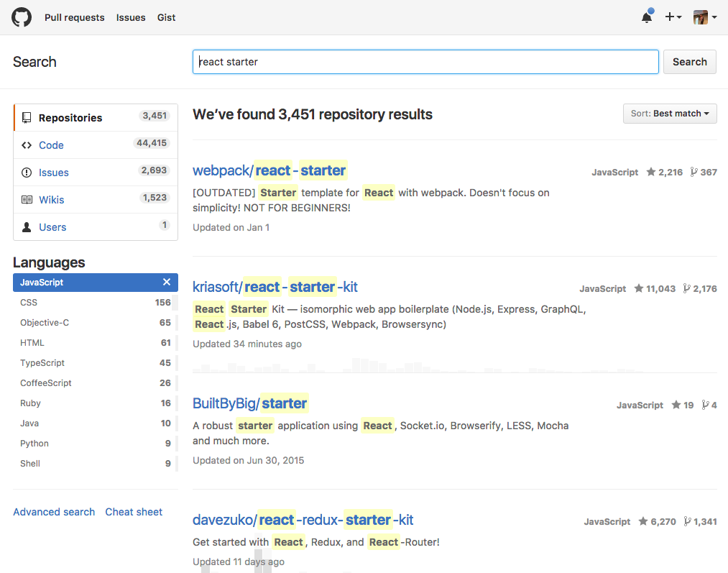Filter results by HTML language
Screen dimensions: 728x573
pyautogui.click(x=95, y=343)
